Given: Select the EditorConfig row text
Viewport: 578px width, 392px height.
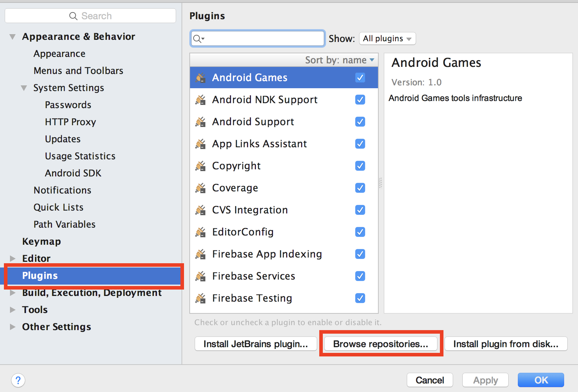Looking at the screenshot, I should [243, 232].
